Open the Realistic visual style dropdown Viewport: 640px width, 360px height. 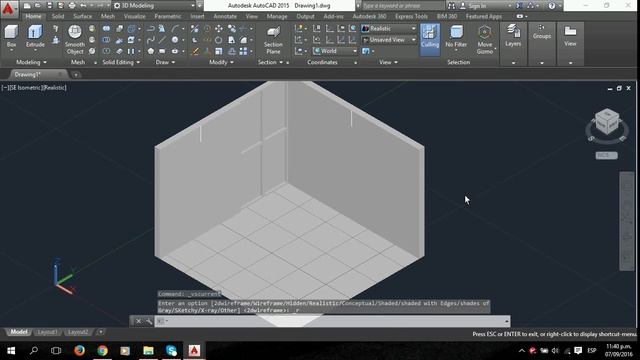coord(389,29)
